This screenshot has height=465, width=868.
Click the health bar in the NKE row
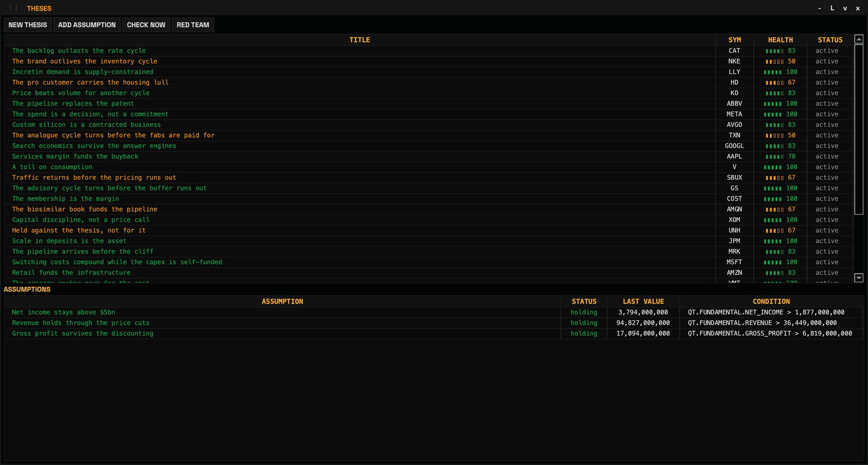pos(774,62)
